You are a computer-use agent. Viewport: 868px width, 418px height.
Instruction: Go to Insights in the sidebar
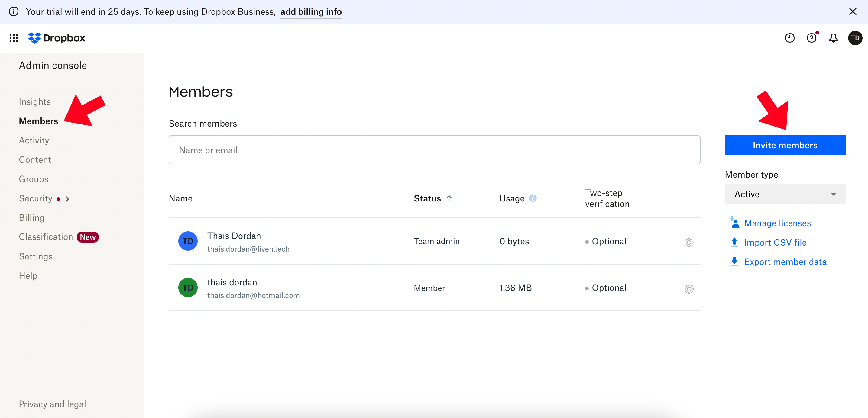(35, 102)
